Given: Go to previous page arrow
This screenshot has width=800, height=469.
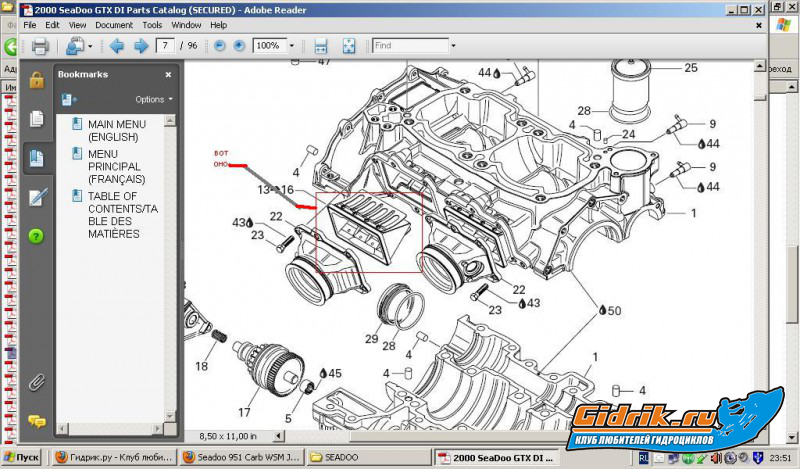Looking at the screenshot, I should tap(116, 46).
